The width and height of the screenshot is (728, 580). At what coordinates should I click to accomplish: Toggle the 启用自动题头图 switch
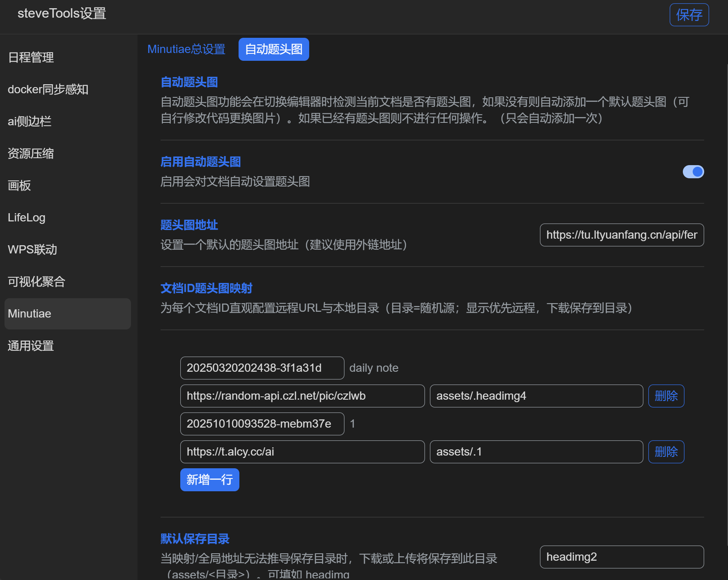pos(693,172)
